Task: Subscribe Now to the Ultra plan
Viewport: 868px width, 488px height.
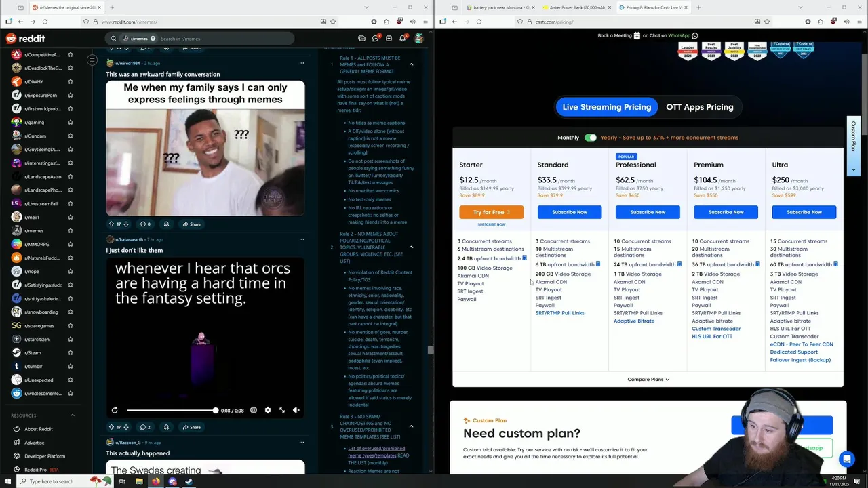Action: point(804,212)
